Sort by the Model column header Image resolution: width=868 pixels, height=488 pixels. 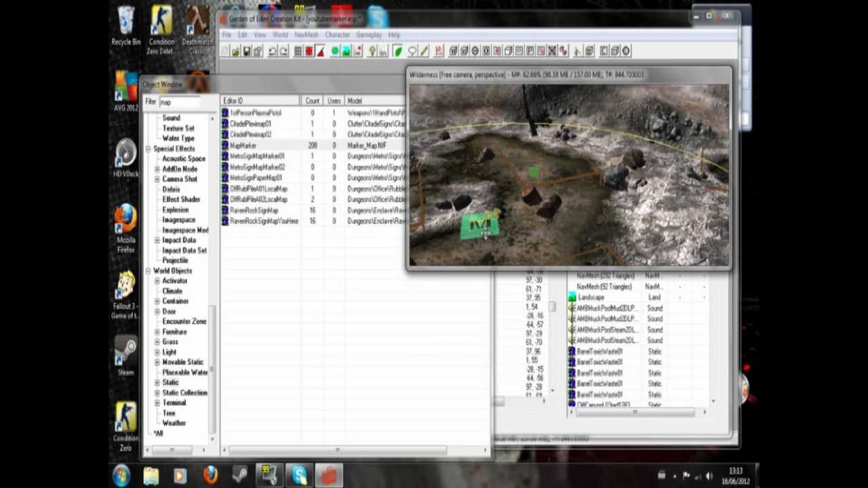[x=375, y=101]
